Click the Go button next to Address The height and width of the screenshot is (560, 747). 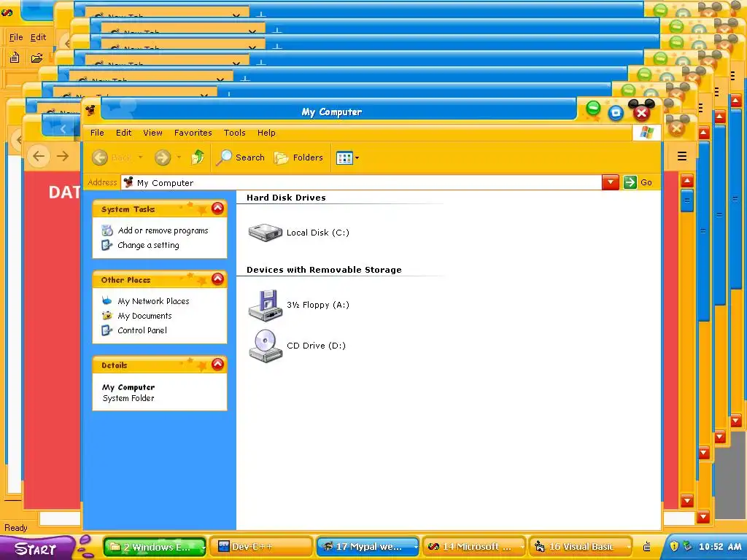pyautogui.click(x=638, y=182)
